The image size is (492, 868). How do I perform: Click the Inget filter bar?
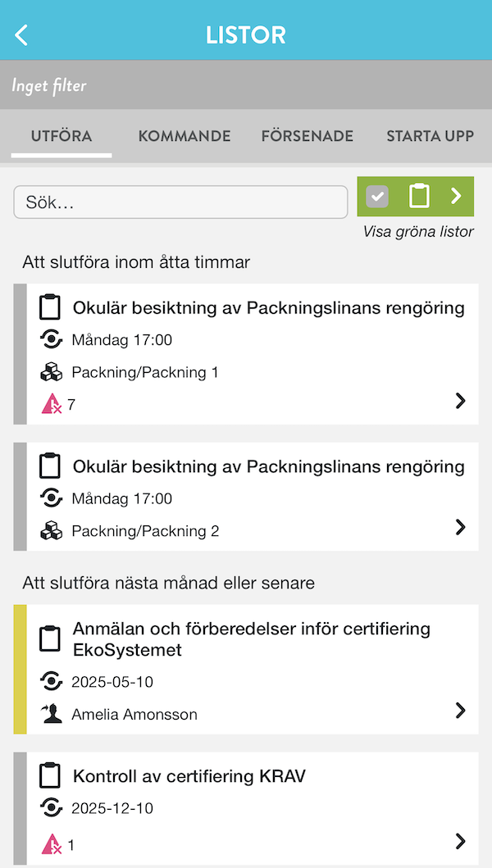[246, 85]
